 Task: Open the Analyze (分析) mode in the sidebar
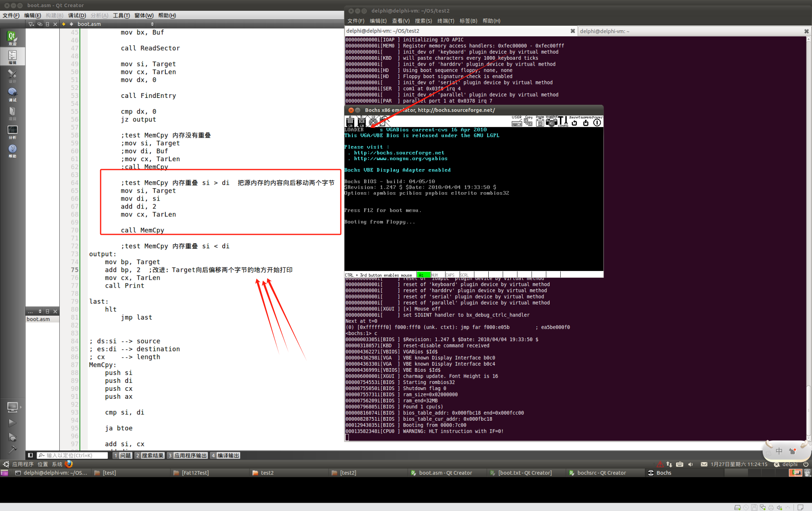pyautogui.click(x=12, y=132)
